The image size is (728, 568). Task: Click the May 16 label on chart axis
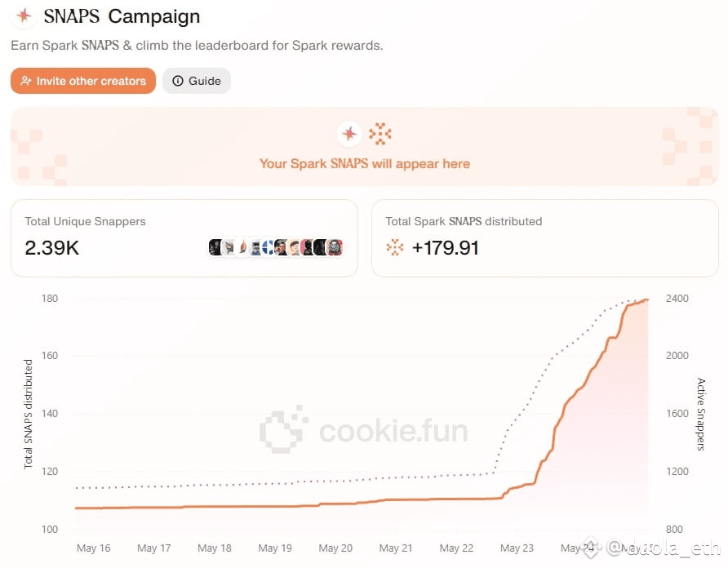coord(93,548)
